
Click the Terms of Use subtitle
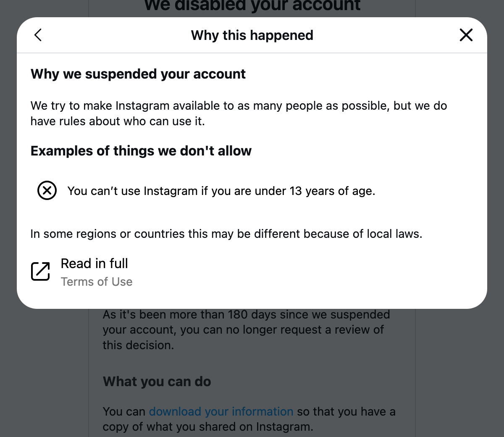[97, 282]
